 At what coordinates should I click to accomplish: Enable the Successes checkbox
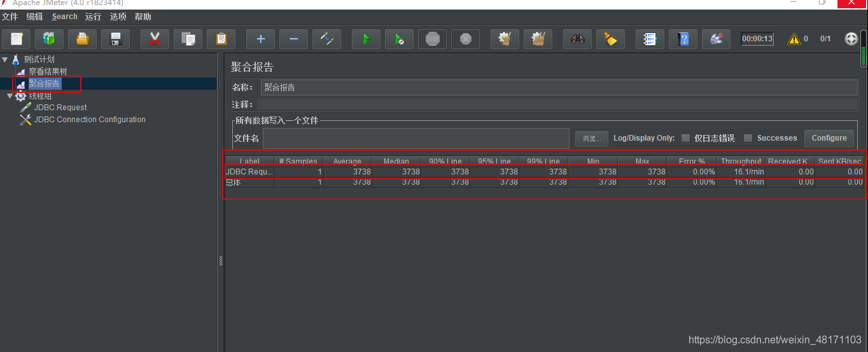(x=748, y=138)
